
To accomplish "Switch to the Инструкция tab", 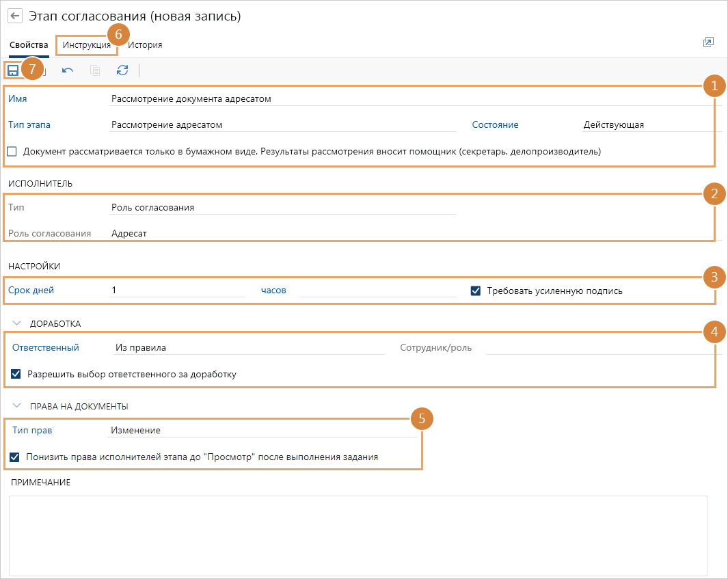I will pos(86,45).
